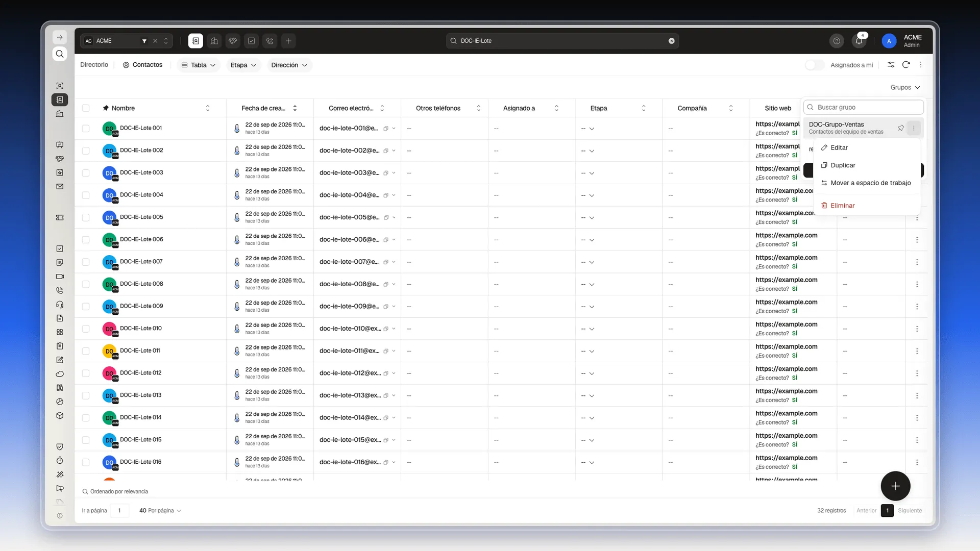
Task: Add a new tab with the plus icon
Action: pyautogui.click(x=288, y=41)
